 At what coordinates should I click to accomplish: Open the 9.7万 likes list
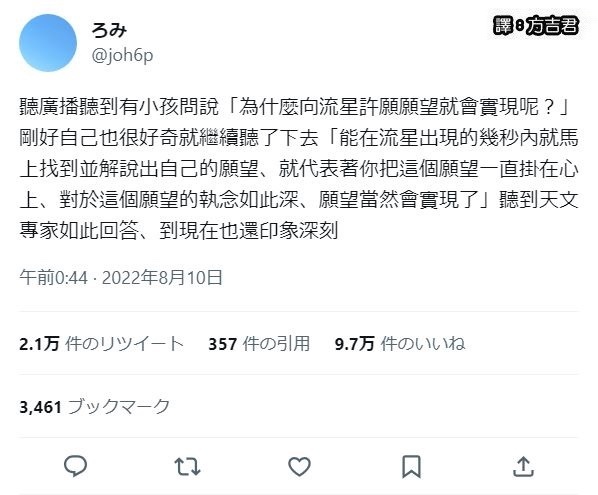[x=400, y=344]
